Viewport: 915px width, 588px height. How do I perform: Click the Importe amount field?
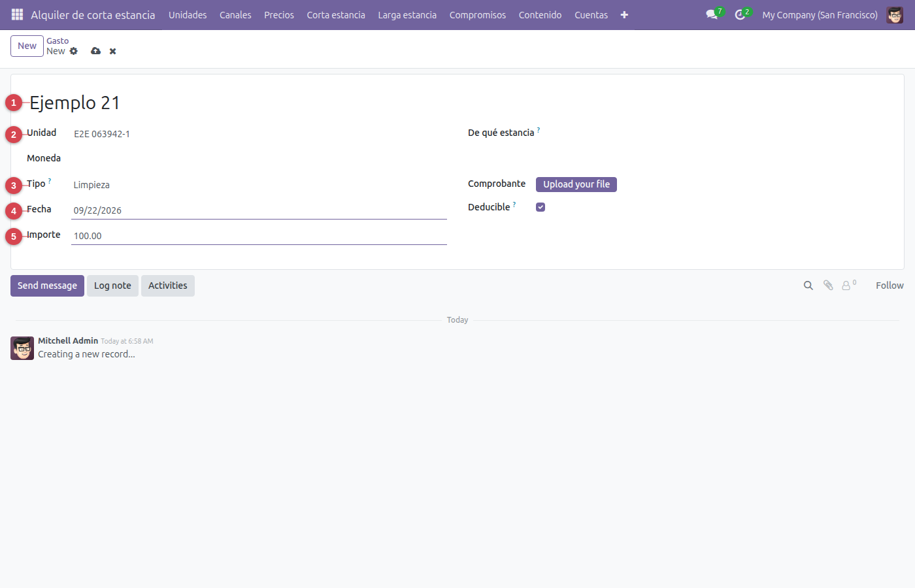[259, 236]
